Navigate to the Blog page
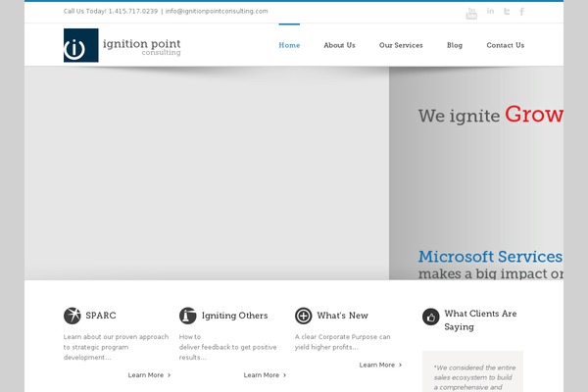 pos(455,45)
